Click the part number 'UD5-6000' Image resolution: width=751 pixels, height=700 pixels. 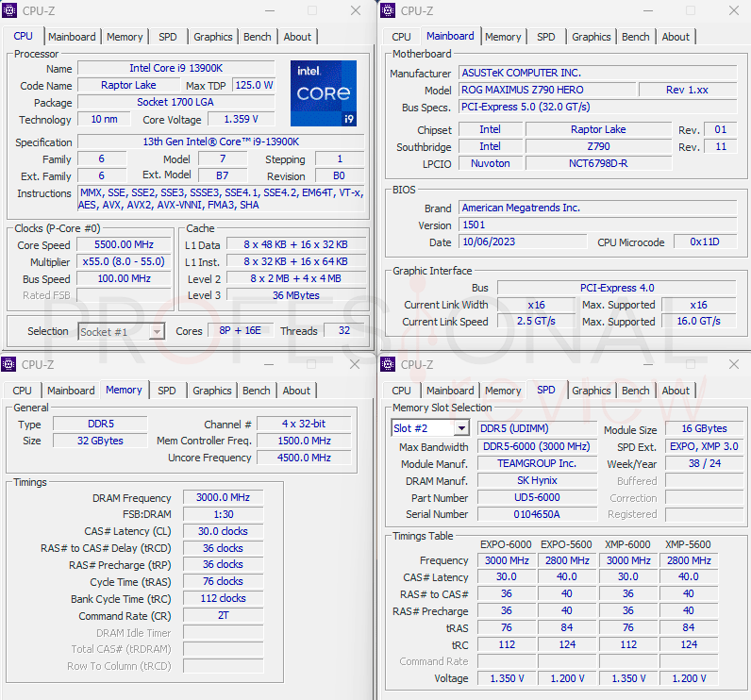tap(537, 497)
